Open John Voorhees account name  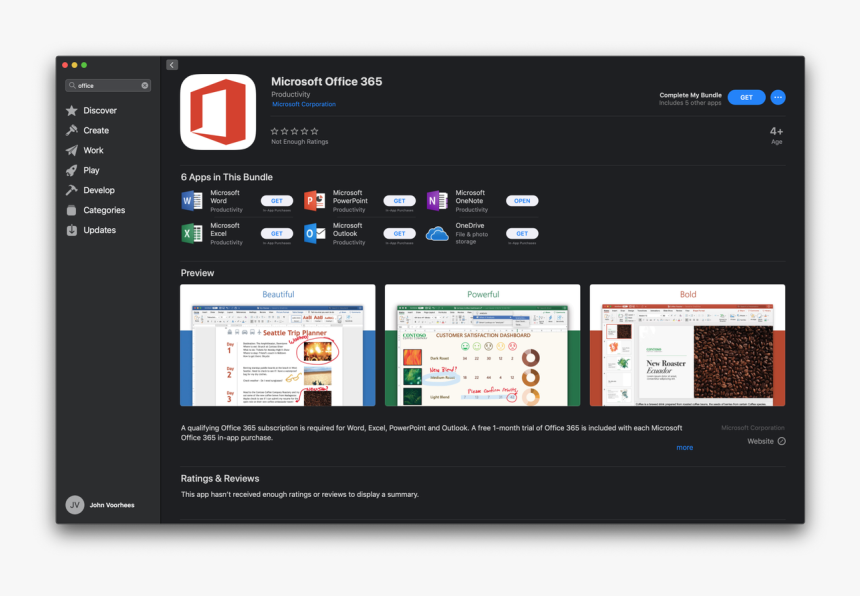112,505
